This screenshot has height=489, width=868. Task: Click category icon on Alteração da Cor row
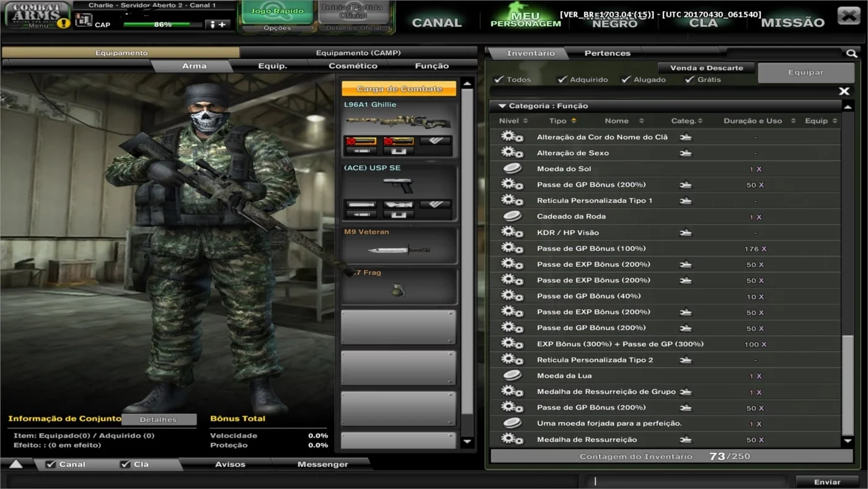pyautogui.click(x=686, y=137)
